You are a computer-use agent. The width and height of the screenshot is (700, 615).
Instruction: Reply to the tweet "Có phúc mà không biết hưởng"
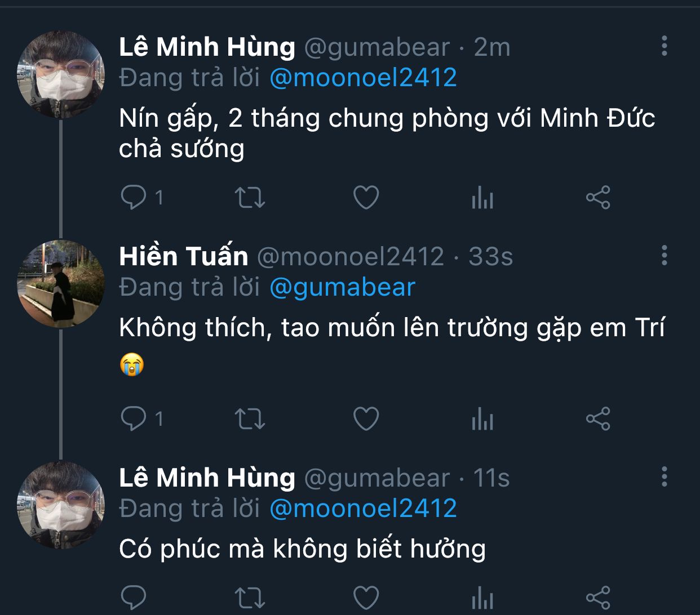coord(134,597)
